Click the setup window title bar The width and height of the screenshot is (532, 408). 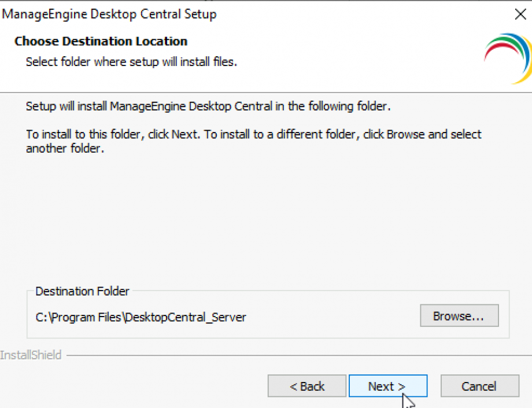point(231,14)
